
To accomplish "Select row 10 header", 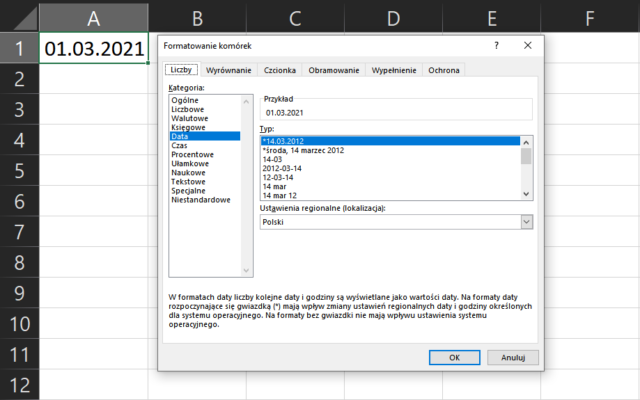I will (19, 324).
